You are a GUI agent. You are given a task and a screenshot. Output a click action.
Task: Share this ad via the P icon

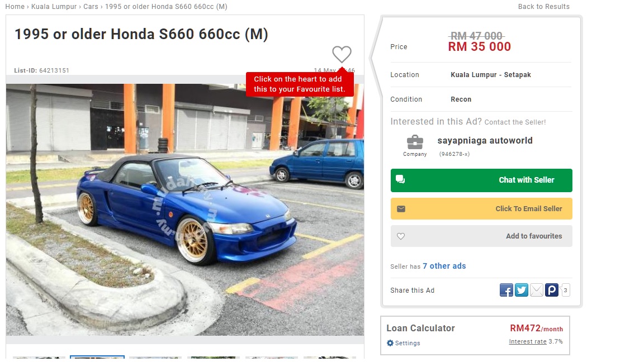click(552, 290)
